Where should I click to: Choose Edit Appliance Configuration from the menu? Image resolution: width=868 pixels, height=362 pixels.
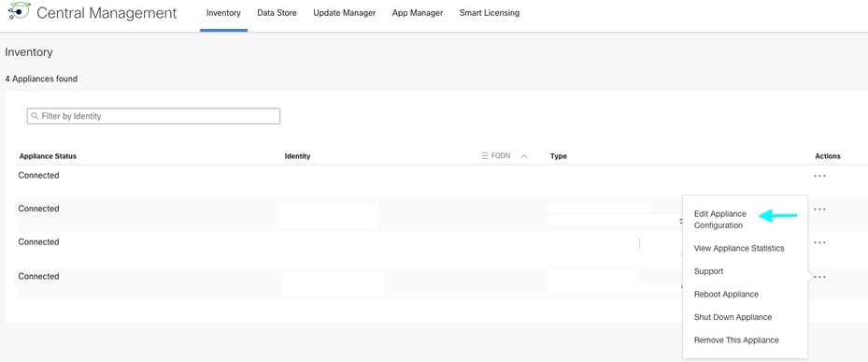[720, 220]
